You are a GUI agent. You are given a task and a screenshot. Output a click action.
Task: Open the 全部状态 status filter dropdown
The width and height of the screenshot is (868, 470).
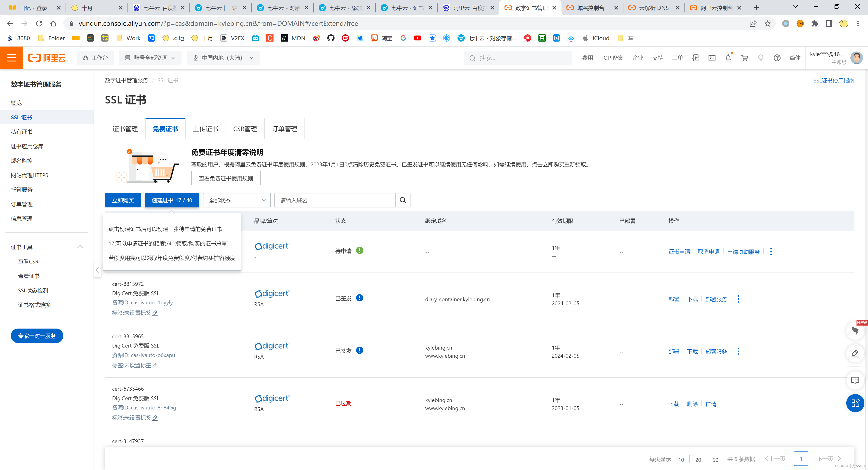[x=237, y=200]
